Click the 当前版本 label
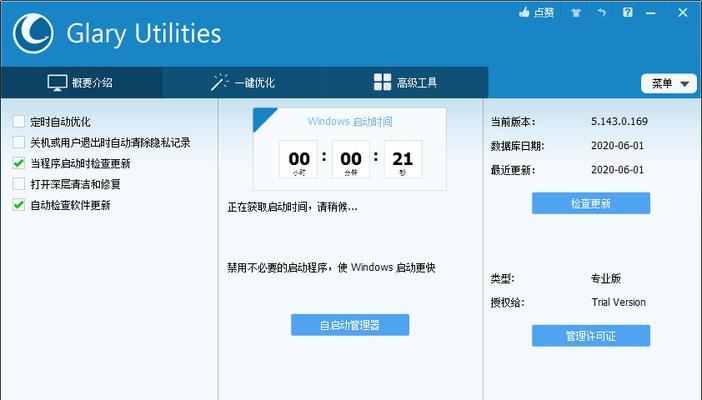Viewport: 702px width, 400px height. tap(513, 122)
